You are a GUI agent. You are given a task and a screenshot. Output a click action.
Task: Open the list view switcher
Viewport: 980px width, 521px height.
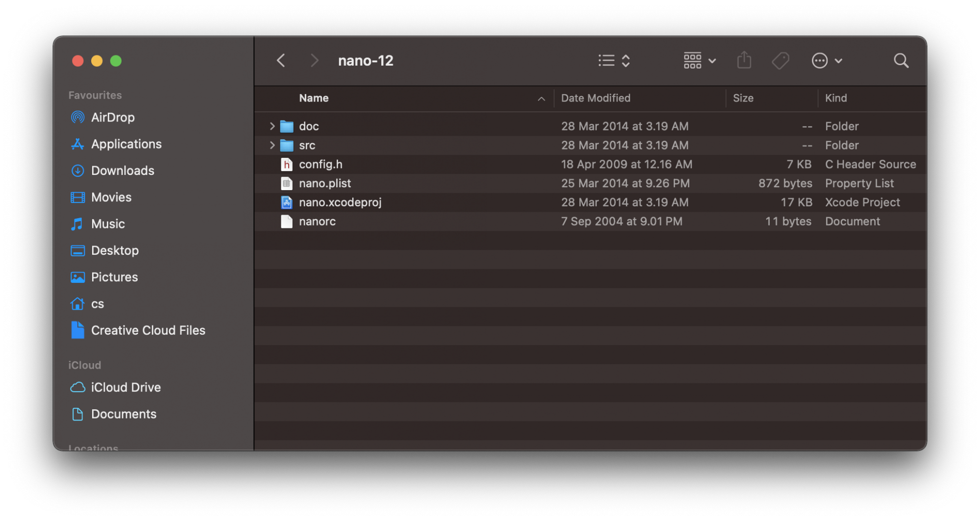(614, 61)
